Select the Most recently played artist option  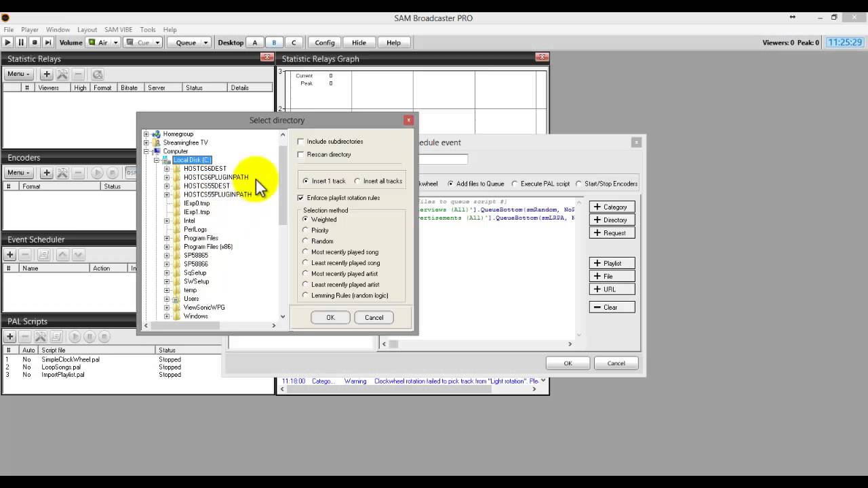point(305,274)
